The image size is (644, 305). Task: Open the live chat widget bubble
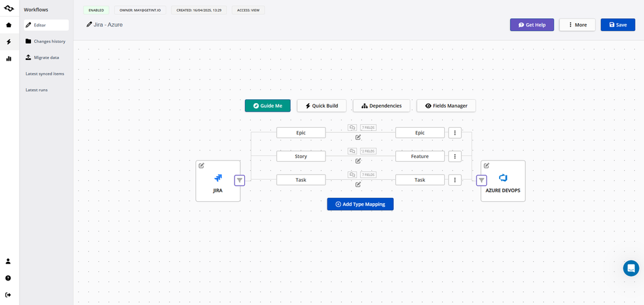pos(631,268)
